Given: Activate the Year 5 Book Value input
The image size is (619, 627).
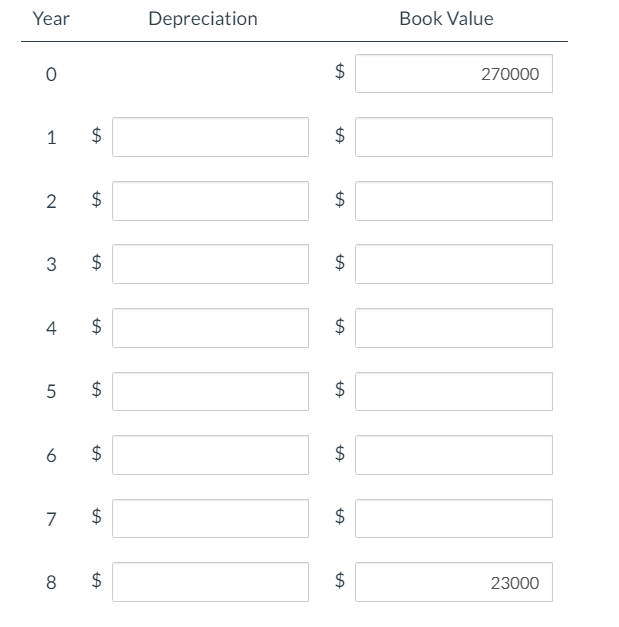Looking at the screenshot, I should (x=453, y=391).
